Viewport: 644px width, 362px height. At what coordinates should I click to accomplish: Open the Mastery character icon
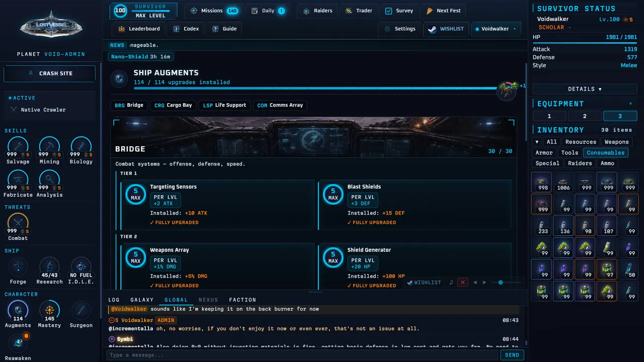tap(49, 311)
